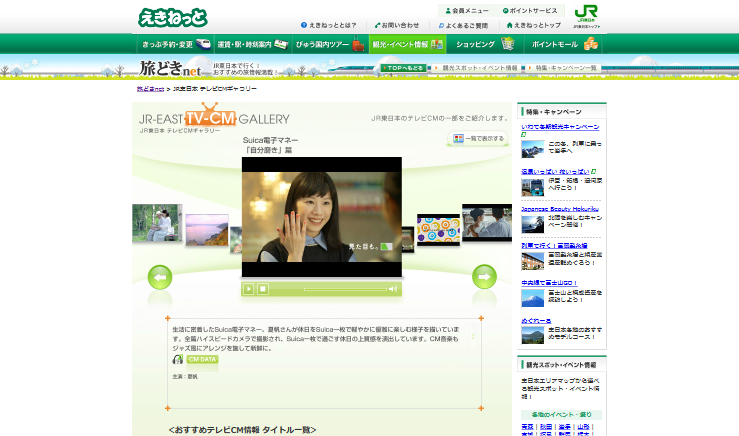
Task: Click the headphone icon beside CM DATA
Action: click(x=178, y=359)
